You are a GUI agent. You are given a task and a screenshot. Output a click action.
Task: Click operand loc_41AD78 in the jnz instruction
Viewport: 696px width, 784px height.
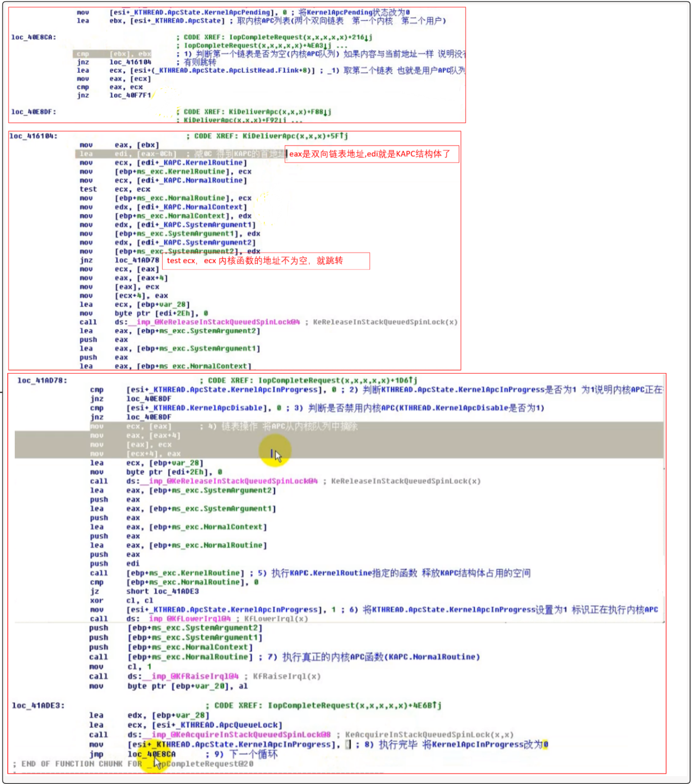tap(137, 260)
